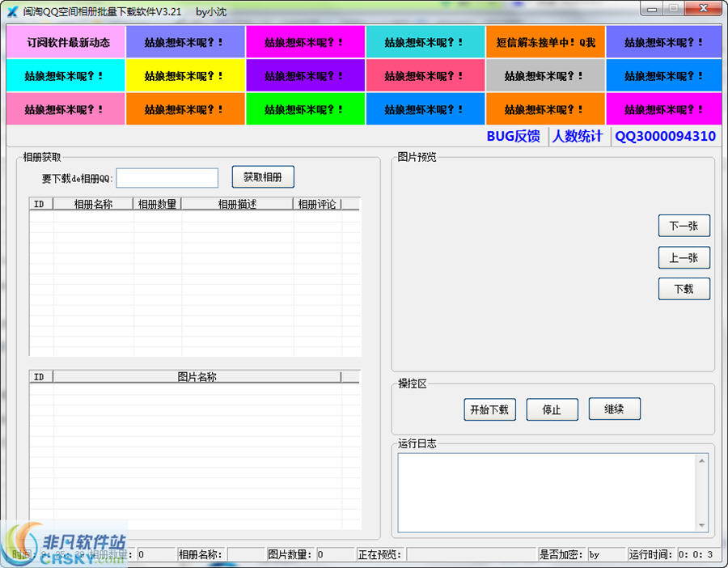Screen dimensions: 728x568
Task: Click the 相册评论 column header
Action: click(317, 204)
